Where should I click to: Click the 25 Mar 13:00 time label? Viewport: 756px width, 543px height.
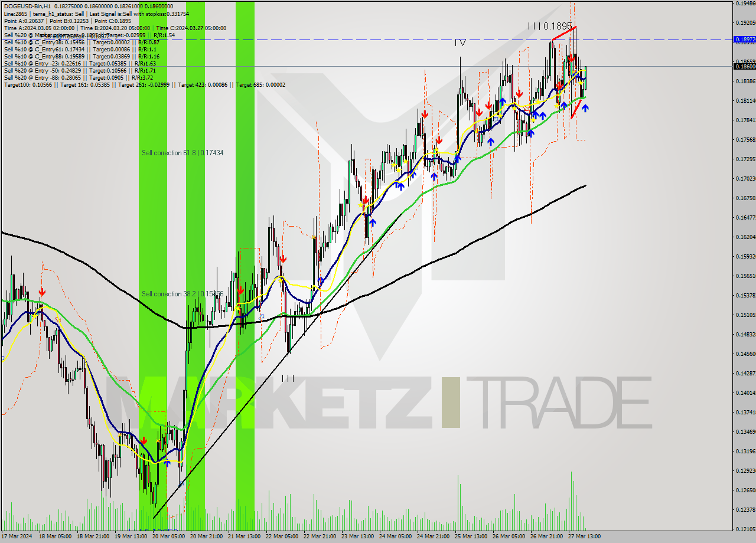(471, 537)
